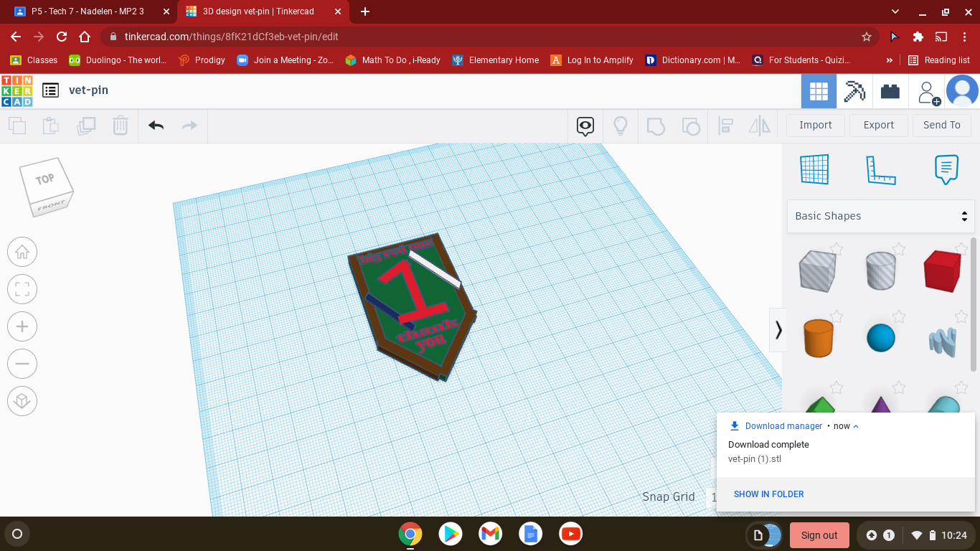
Task: Expand hidden bookmarks chevron
Action: (890, 60)
